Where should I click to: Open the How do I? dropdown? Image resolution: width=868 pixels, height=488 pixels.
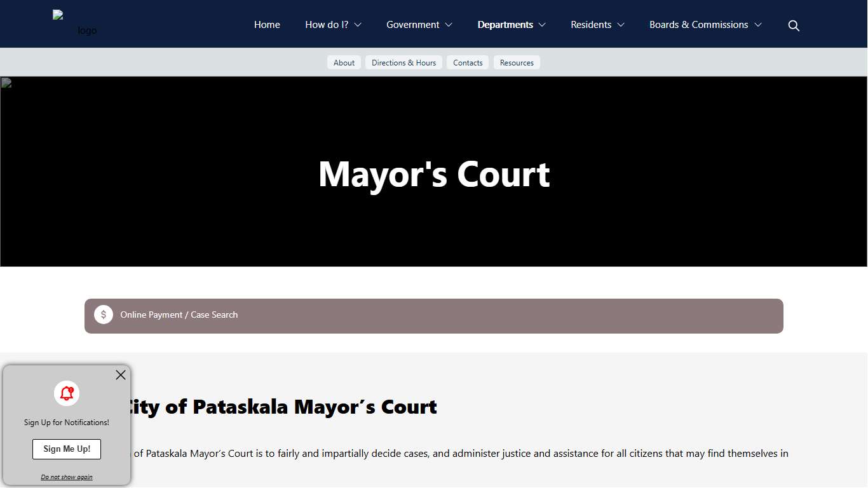(x=332, y=24)
